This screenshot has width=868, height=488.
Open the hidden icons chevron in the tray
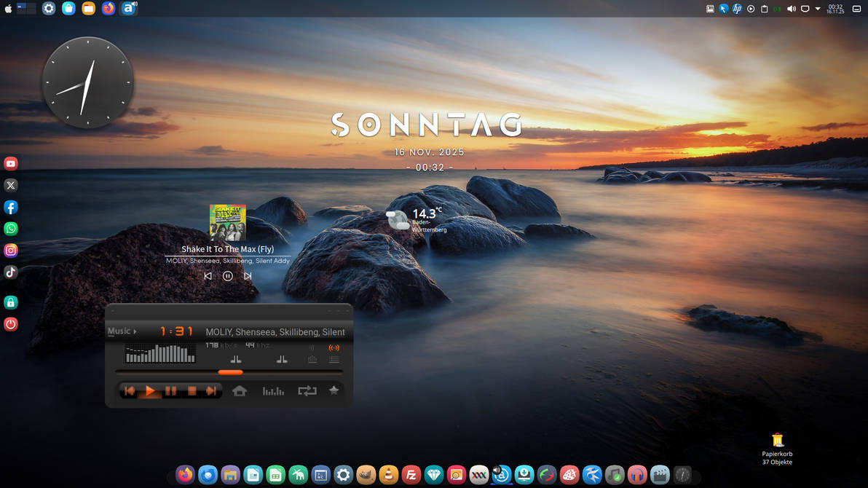[x=816, y=9]
